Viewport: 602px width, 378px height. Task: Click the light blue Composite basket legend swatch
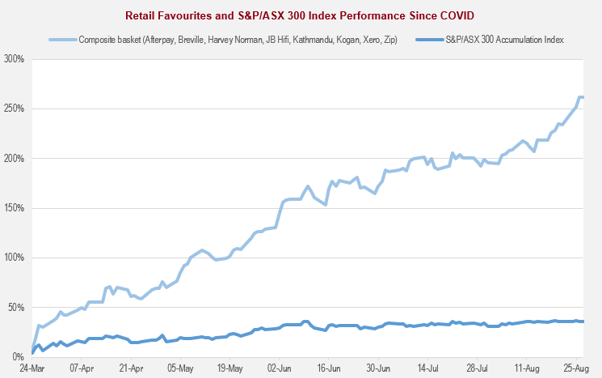pyautogui.click(x=63, y=40)
